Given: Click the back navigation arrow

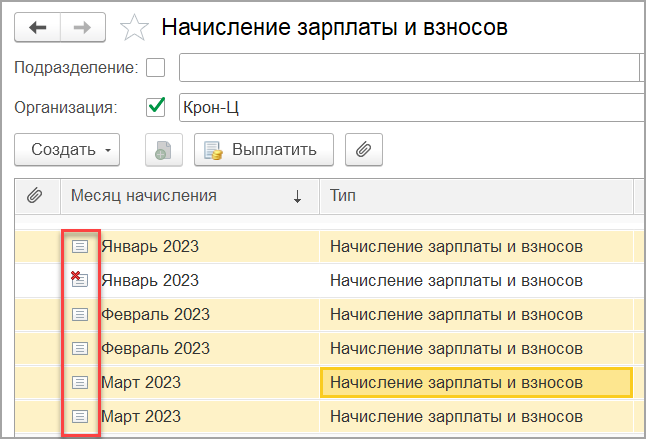Looking at the screenshot, I should click(37, 28).
